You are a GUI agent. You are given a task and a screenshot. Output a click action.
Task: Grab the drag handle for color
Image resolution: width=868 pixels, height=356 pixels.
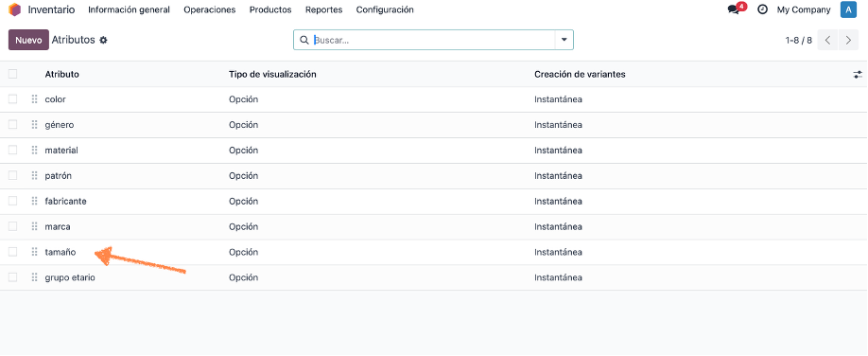[x=34, y=99]
